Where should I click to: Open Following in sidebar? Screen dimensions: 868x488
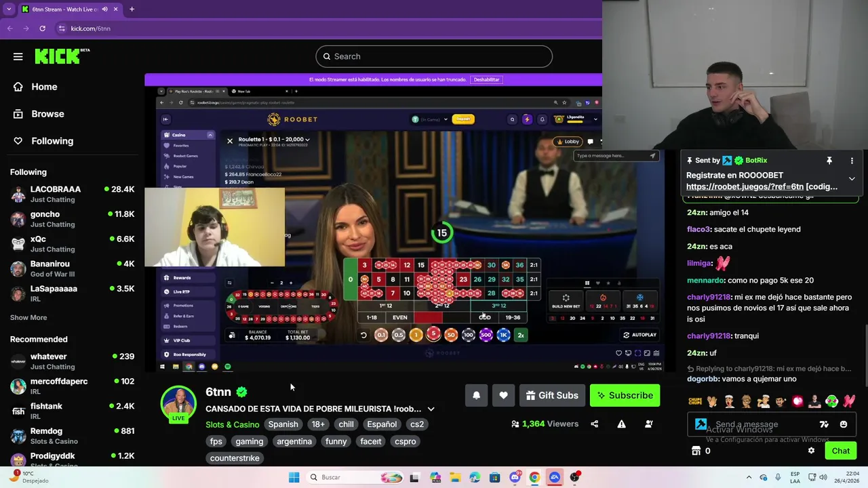point(52,141)
